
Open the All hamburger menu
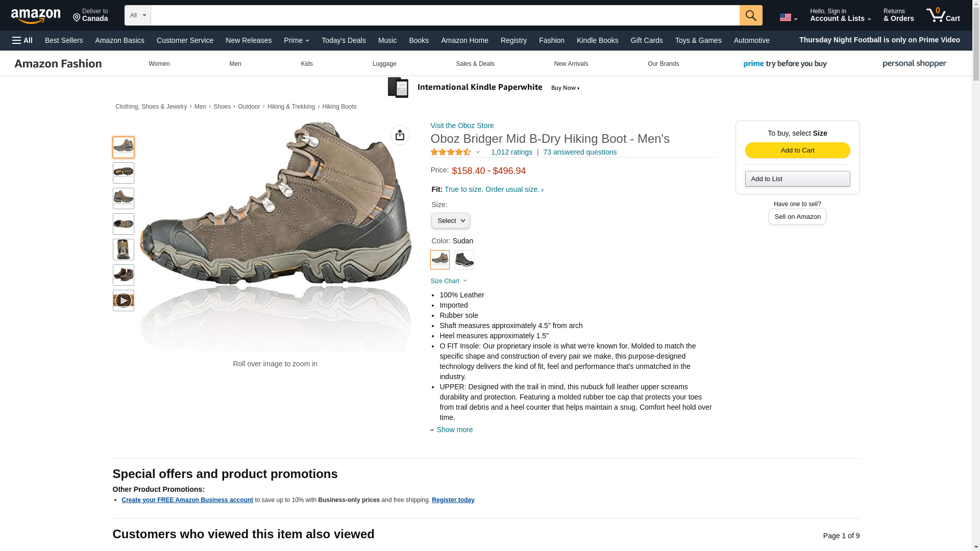pyautogui.click(x=22, y=40)
